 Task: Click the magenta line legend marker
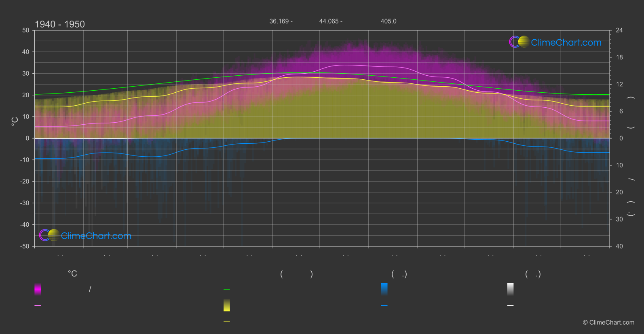point(38,306)
